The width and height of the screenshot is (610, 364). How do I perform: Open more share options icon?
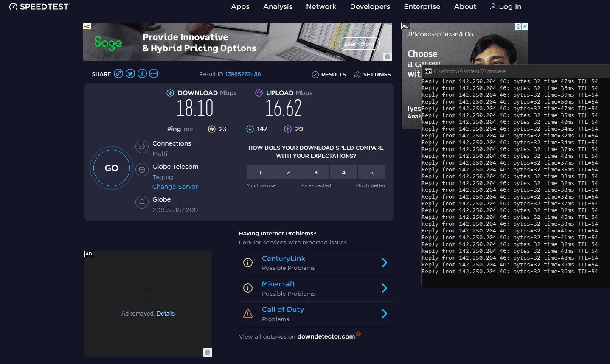[x=154, y=74]
